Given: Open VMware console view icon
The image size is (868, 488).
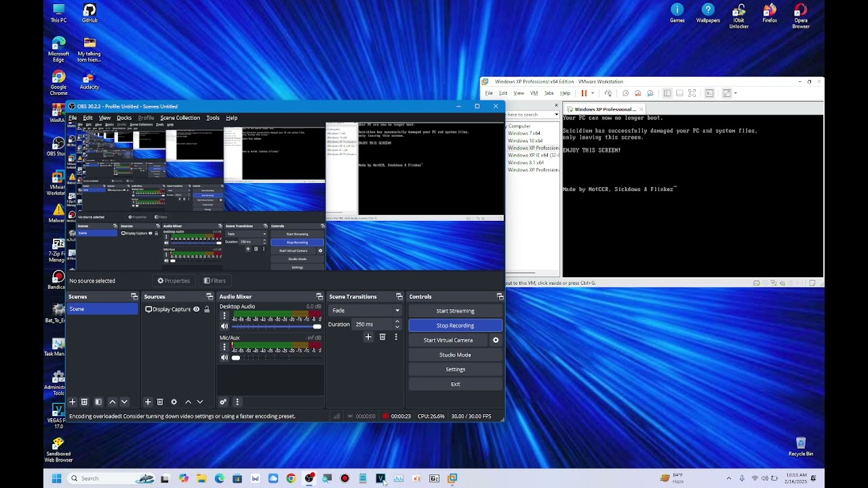Looking at the screenshot, I should (709, 93).
